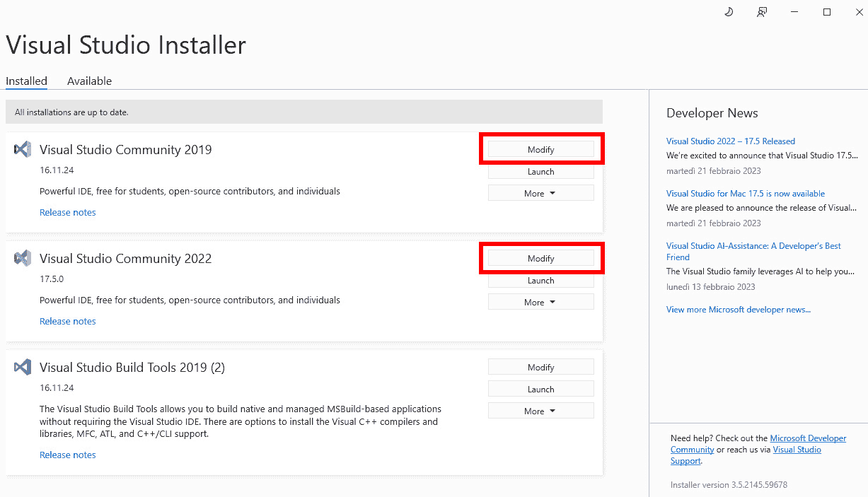Launch Visual Studio Build Tools 2019

coord(540,388)
